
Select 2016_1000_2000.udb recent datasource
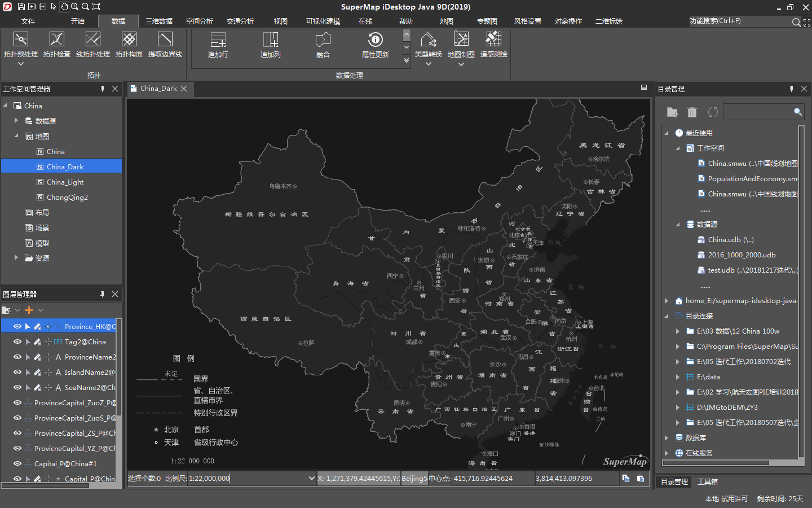742,255
